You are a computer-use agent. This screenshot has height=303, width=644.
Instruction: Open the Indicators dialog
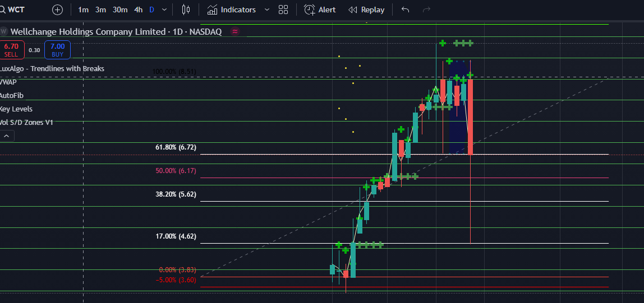click(232, 10)
